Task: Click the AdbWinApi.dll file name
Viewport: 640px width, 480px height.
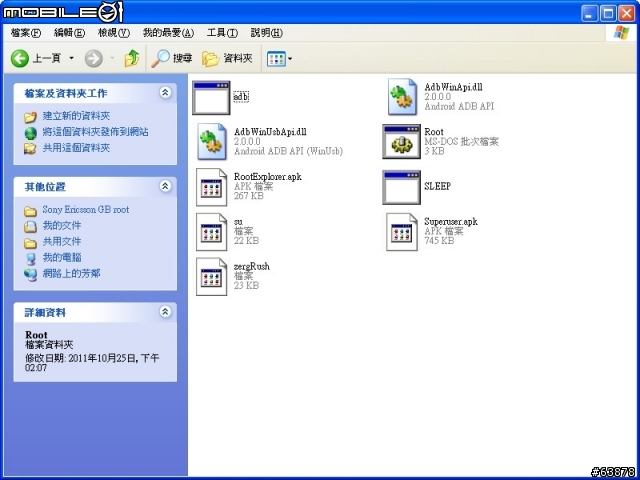Action: 453,87
